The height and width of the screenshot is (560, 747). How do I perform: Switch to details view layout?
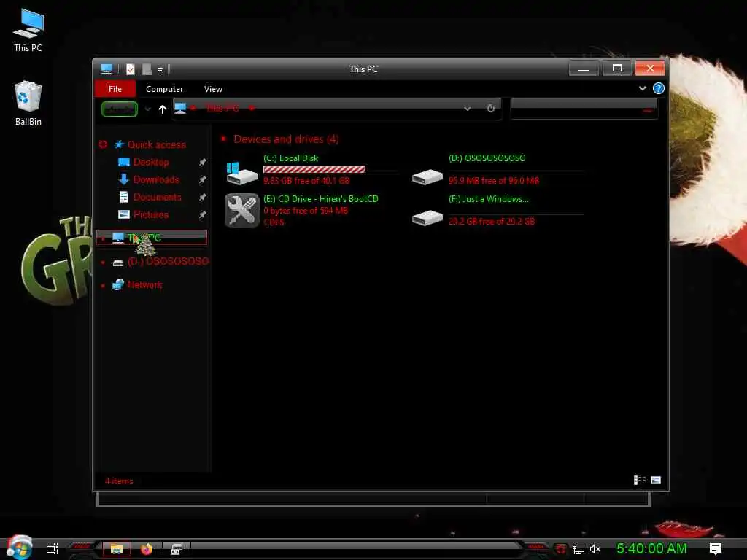click(x=640, y=480)
